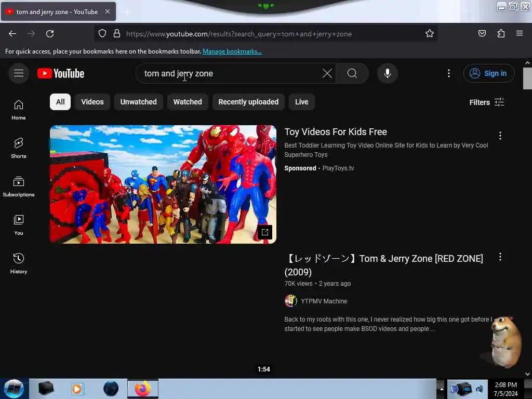Open the Tom & Jerry Zone [RED ZONE] video title
This screenshot has height=399, width=532.
pos(383,265)
